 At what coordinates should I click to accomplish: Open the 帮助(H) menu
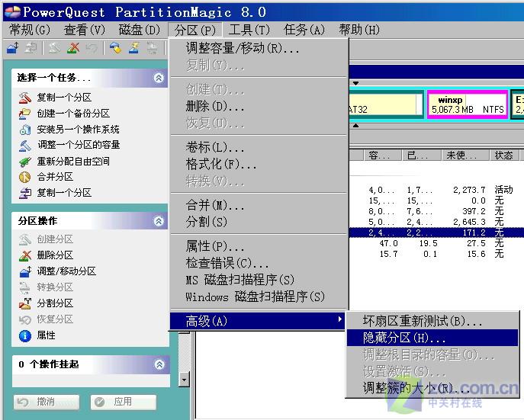[359, 30]
